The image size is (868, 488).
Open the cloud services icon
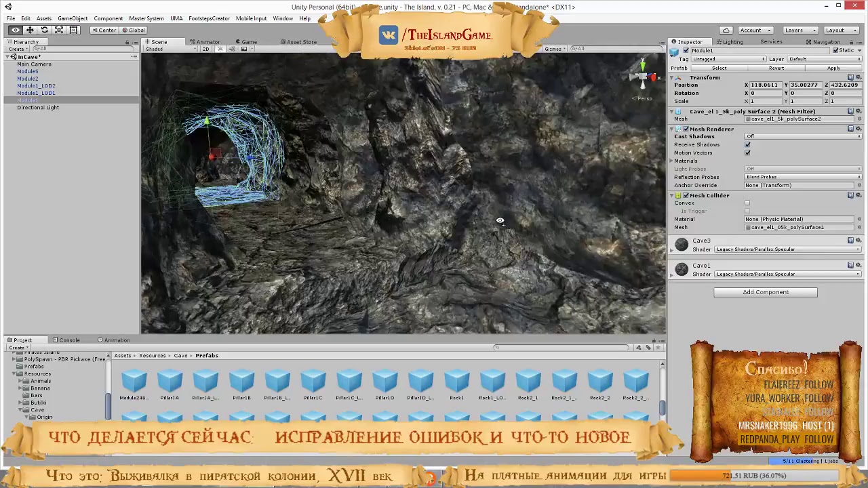(726, 30)
